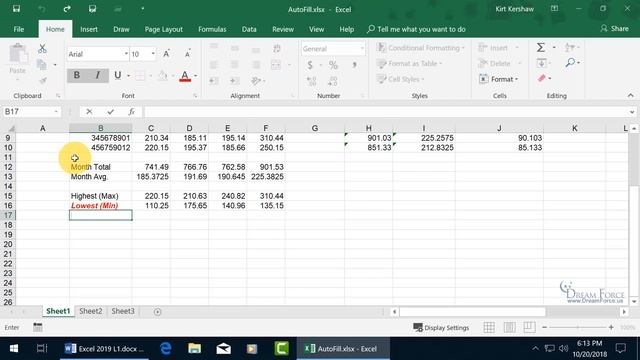Toggle Underline formatting
This screenshot has width=640, height=360.
click(x=118, y=76)
